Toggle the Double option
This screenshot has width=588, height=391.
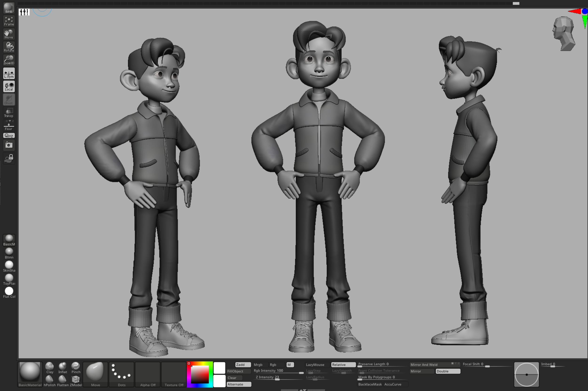(448, 371)
